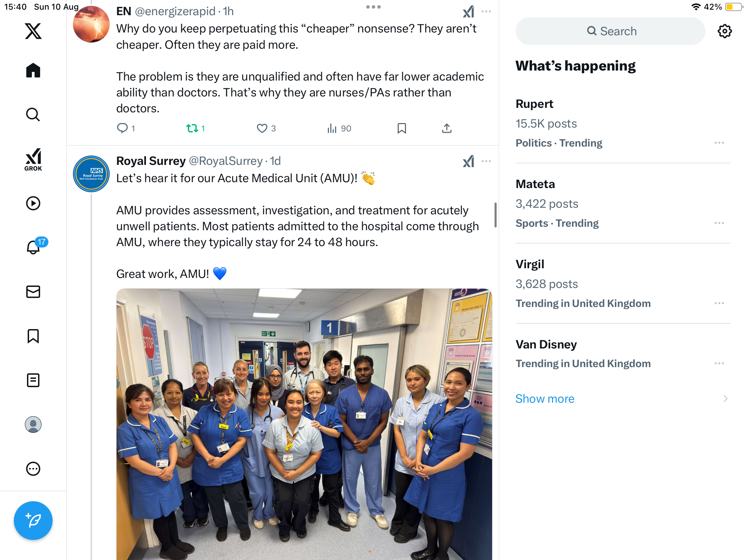The width and height of the screenshot is (747, 560).
Task: Open the AMU team photo
Action: click(x=304, y=424)
